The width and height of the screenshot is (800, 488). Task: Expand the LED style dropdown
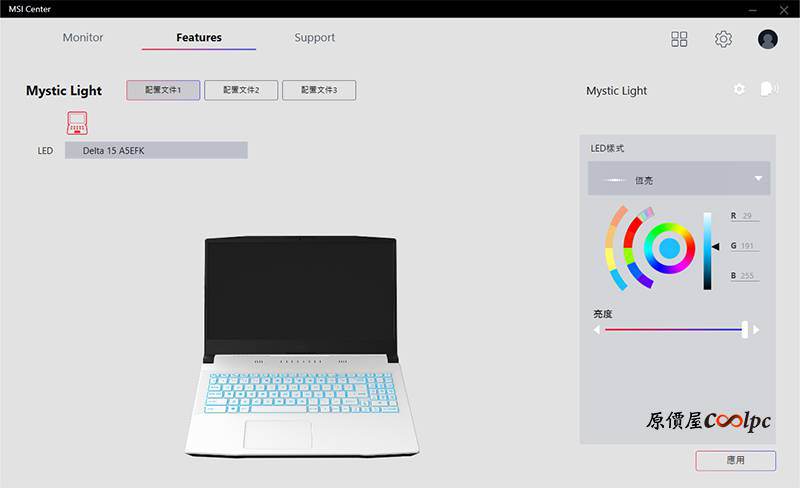click(679, 179)
